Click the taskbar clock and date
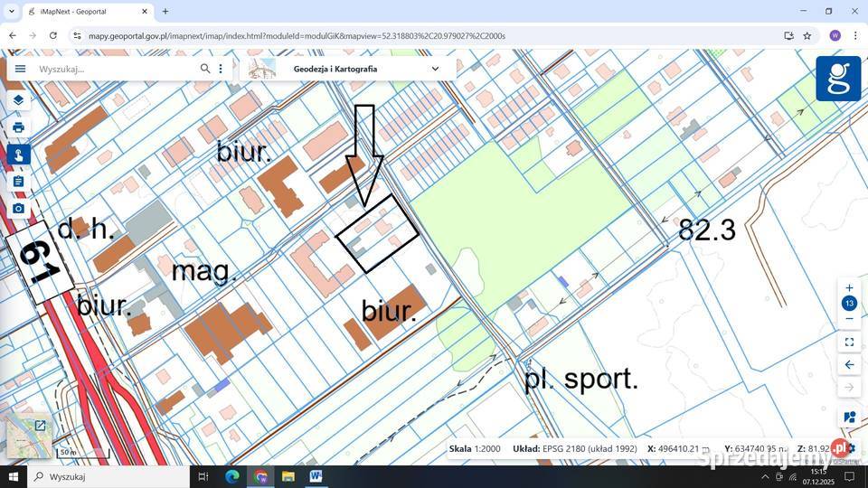The height and width of the screenshot is (488, 868). (818, 476)
